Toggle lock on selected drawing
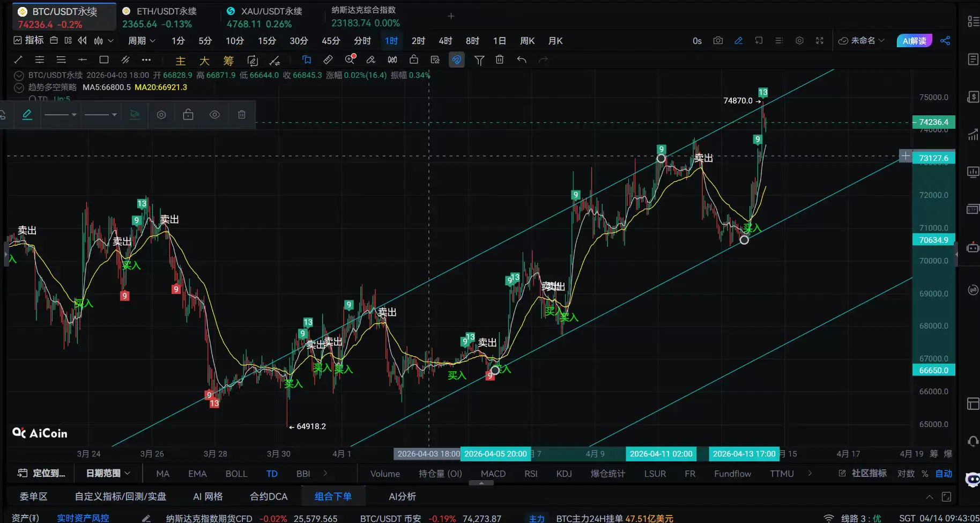980x523 pixels. (188, 115)
